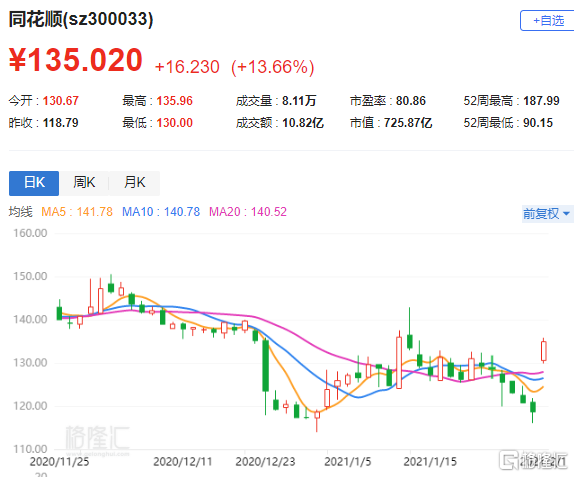The width and height of the screenshot is (574, 477).
Task: Click the 2020/12/11 date axis label
Action: [183, 462]
